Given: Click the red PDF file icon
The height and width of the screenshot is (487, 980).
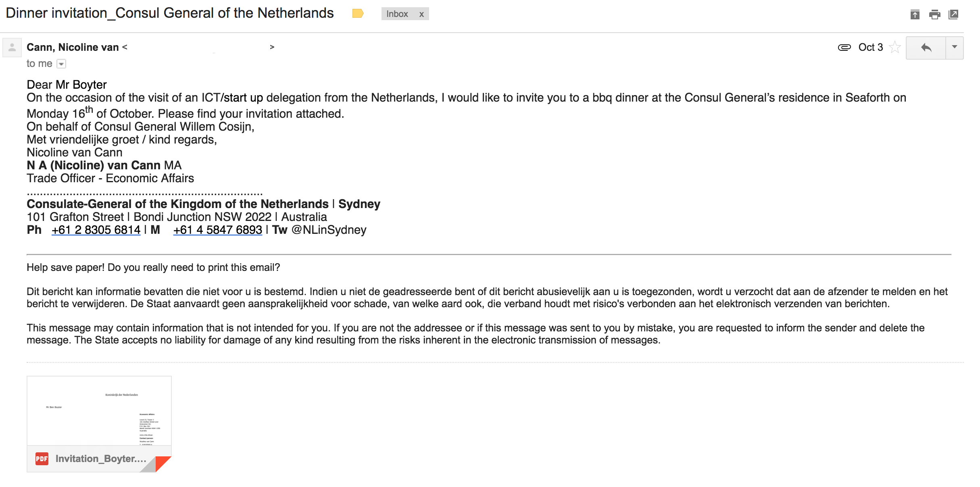Looking at the screenshot, I should (x=42, y=459).
